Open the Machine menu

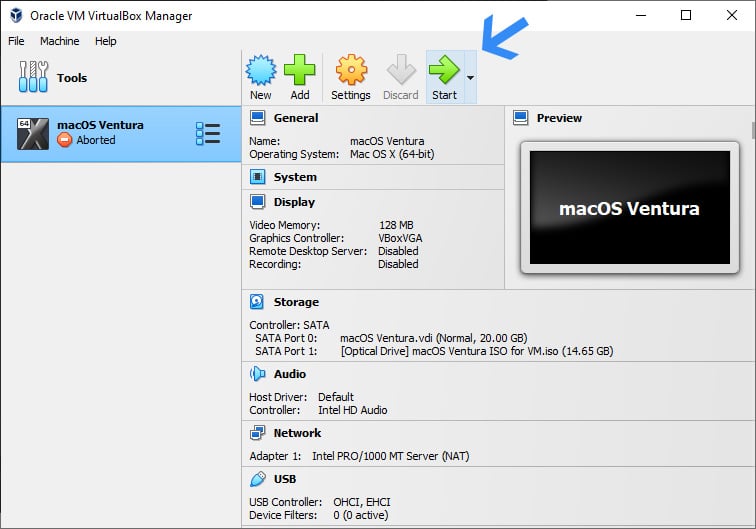tap(59, 41)
